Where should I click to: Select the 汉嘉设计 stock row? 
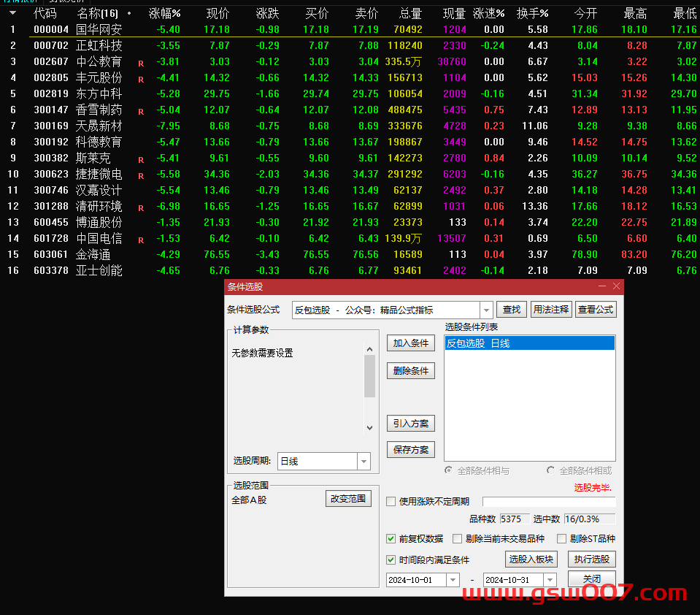[350, 190]
